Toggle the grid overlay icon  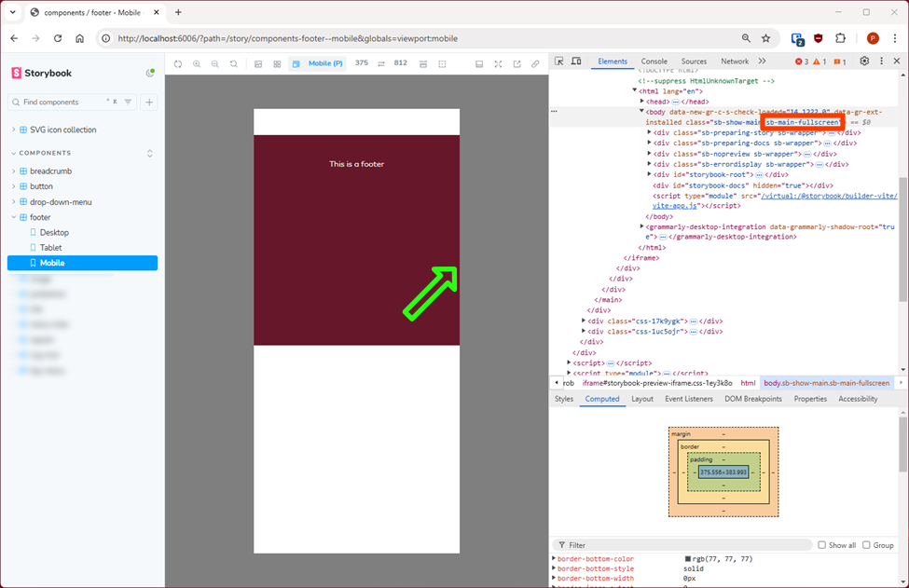pos(277,63)
